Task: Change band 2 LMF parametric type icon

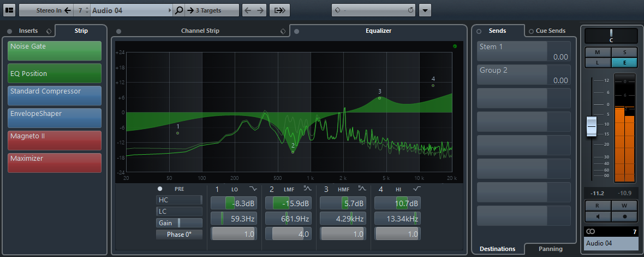Action: (x=308, y=189)
